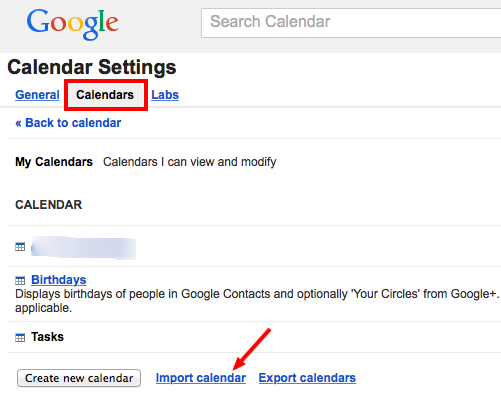Go back via « Back to calendar link
This screenshot has height=395, width=501.
click(68, 123)
